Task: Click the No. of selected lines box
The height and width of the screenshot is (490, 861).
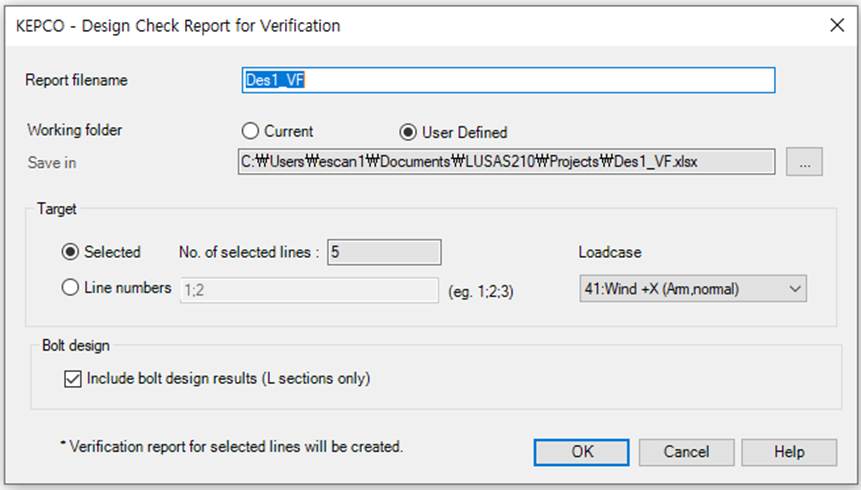Action: tap(384, 252)
